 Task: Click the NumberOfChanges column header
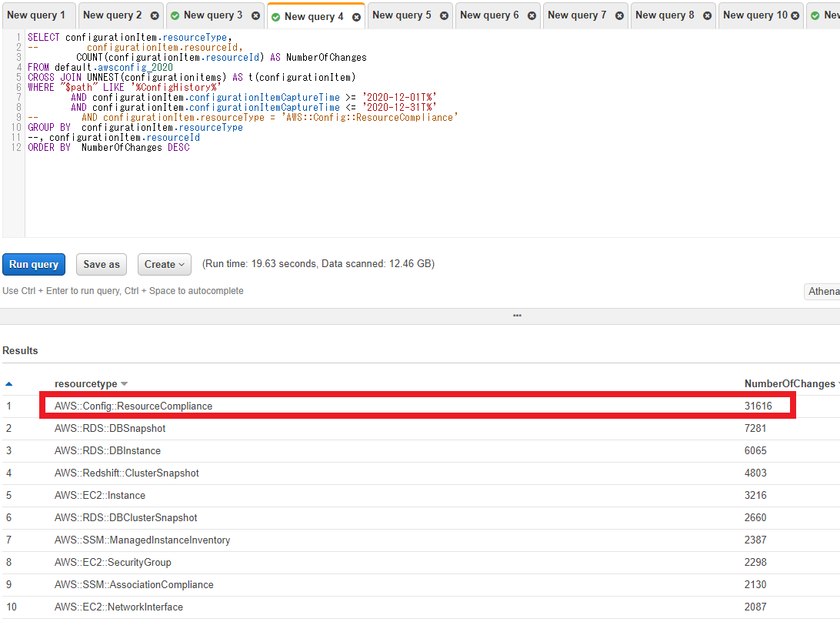click(789, 384)
